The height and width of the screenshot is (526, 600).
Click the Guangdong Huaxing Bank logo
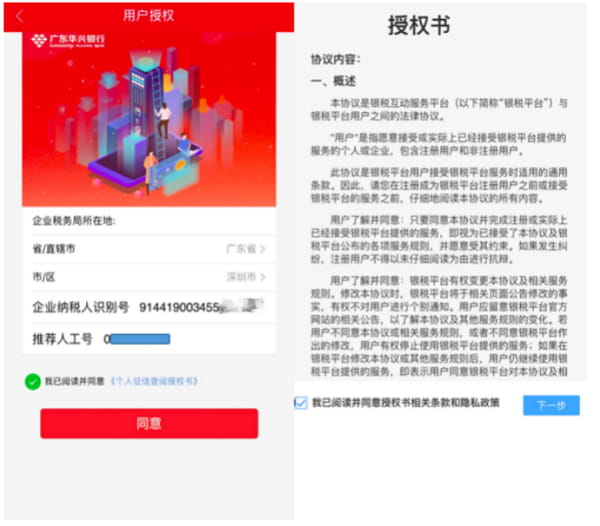tap(68, 41)
